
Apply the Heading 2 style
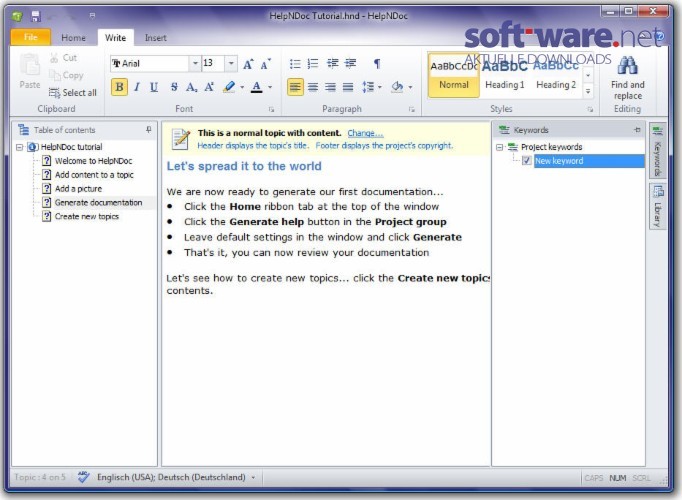pyautogui.click(x=556, y=75)
